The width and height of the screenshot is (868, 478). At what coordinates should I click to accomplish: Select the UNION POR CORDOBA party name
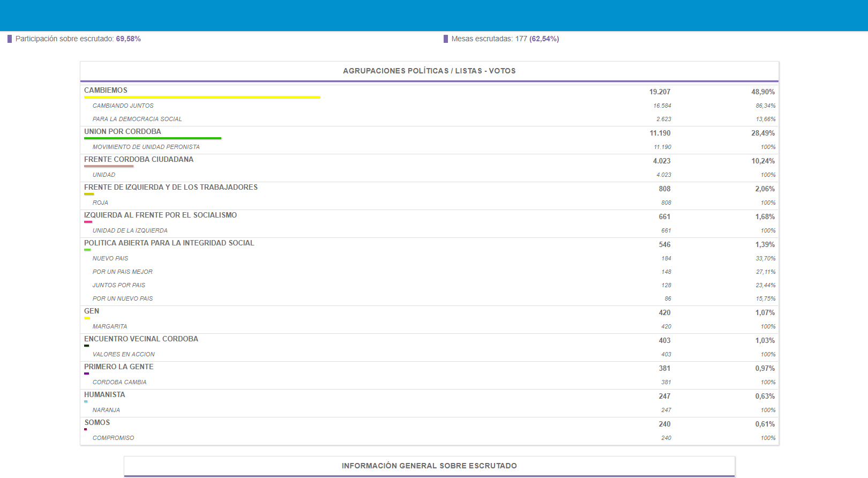click(122, 131)
